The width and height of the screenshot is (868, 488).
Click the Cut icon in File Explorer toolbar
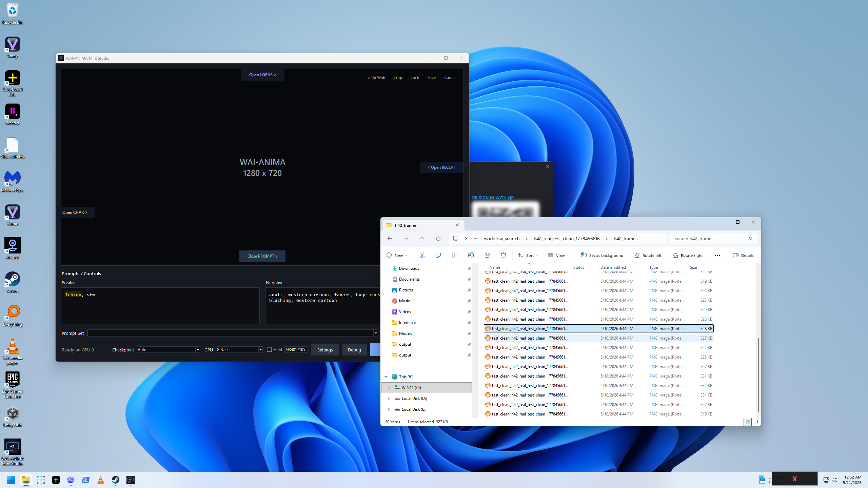pos(422,255)
